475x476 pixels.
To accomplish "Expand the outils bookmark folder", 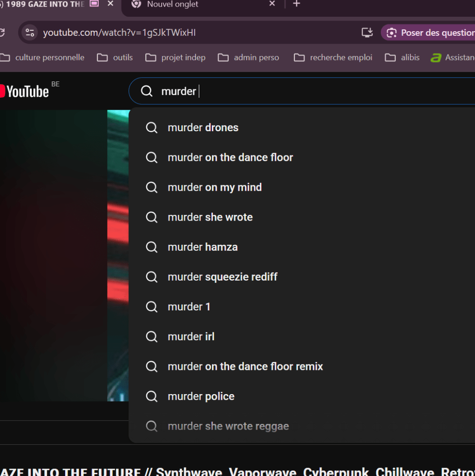I will (x=115, y=58).
